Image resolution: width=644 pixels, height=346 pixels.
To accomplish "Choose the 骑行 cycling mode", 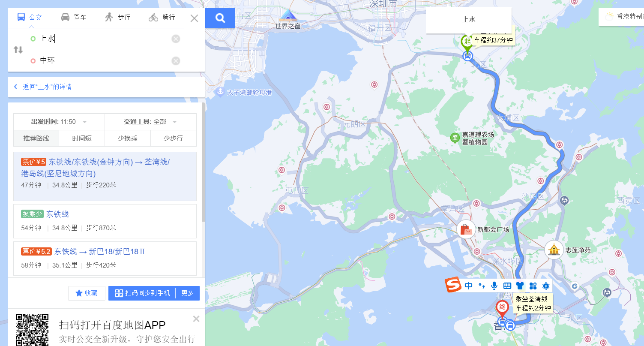I will (x=162, y=17).
